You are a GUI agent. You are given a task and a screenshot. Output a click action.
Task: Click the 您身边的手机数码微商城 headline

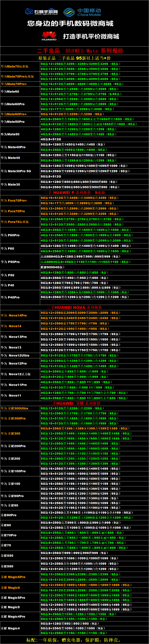tap(70, 24)
